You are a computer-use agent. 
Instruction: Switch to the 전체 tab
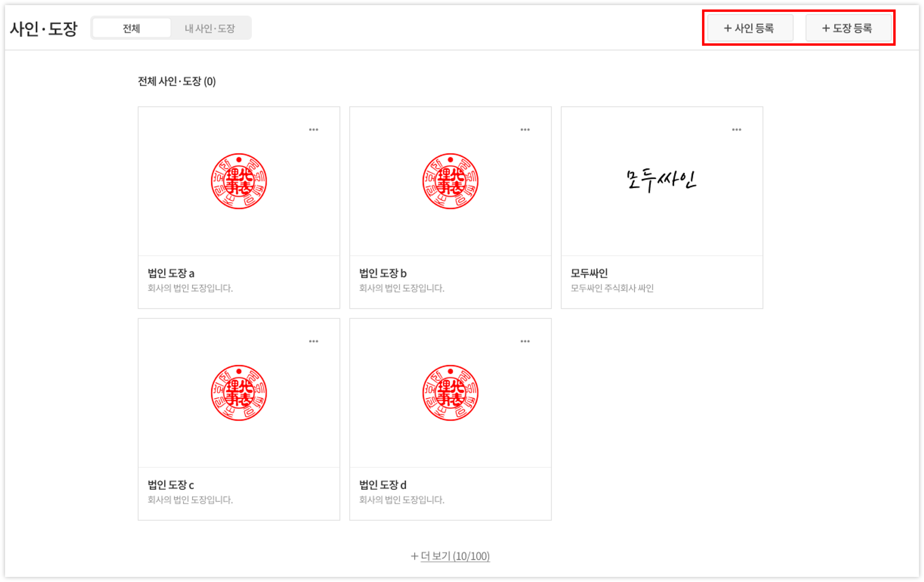click(x=132, y=28)
